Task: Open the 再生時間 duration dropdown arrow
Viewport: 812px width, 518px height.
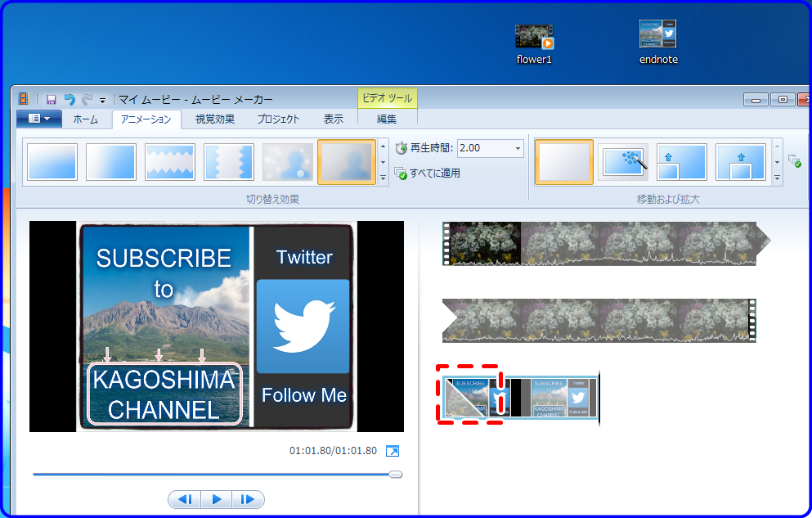Action: click(518, 149)
